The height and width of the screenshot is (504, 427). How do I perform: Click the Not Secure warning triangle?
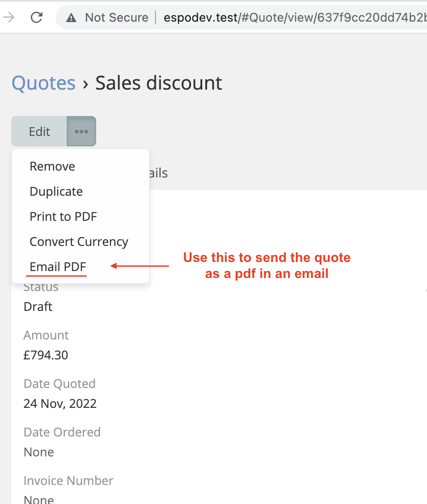(x=71, y=18)
